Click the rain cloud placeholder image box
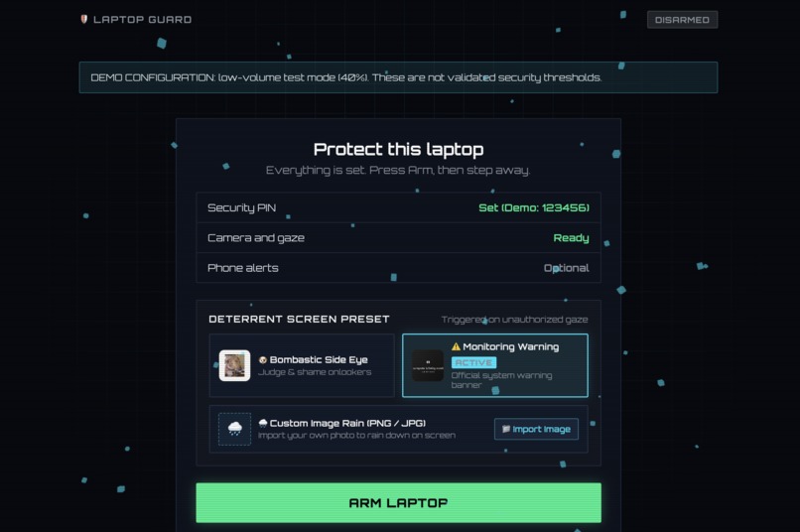 point(234,429)
